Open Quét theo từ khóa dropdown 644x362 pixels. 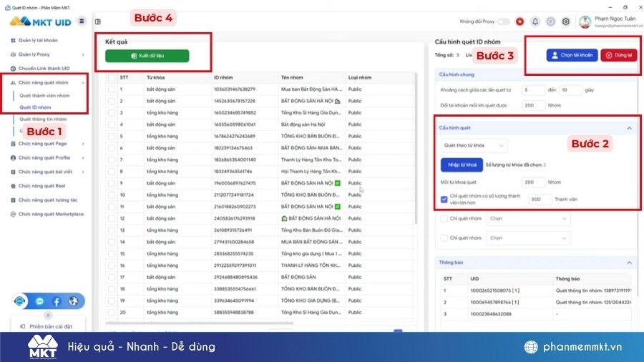coord(474,145)
